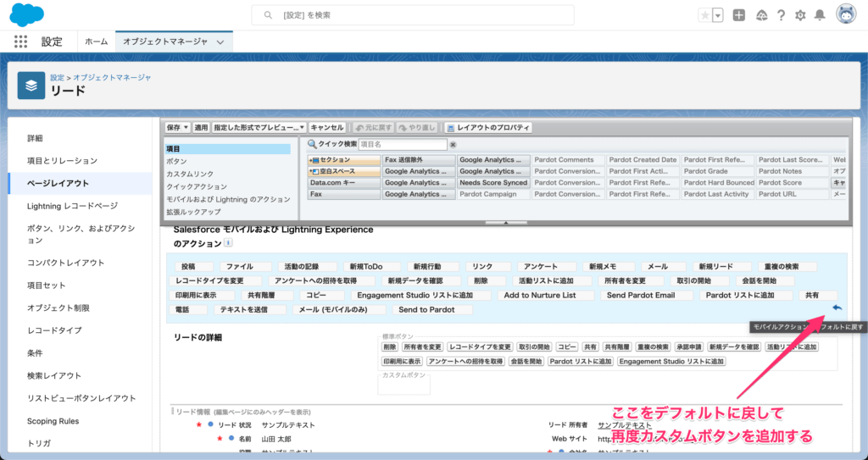The width and height of the screenshot is (868, 460).
Task: Click the キャンセル button
Action: [327, 128]
